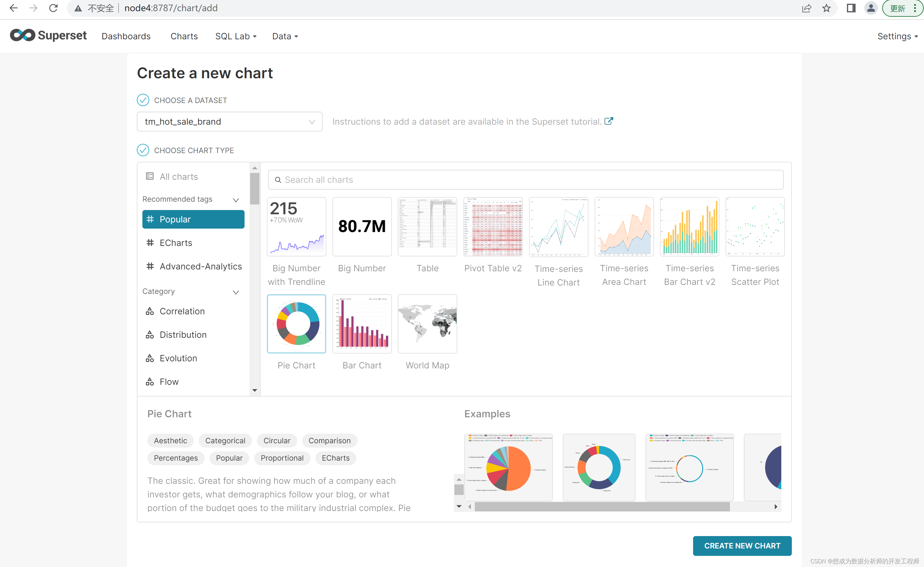Screen dimensions: 924x567
Task: Open the Dashboards page
Action: click(126, 37)
